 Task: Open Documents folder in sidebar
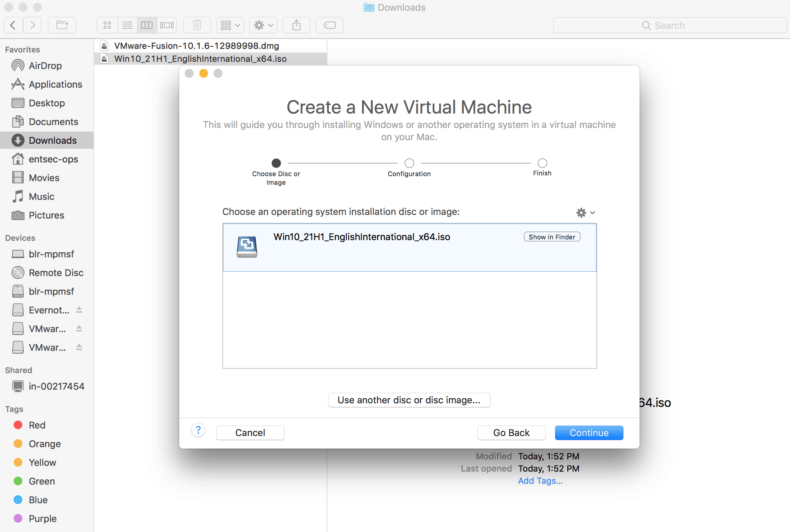[x=47, y=122]
